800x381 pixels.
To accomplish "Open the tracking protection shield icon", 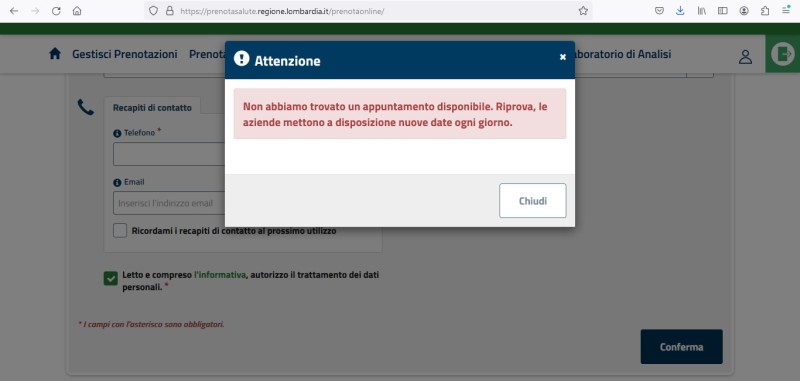I will tap(153, 11).
